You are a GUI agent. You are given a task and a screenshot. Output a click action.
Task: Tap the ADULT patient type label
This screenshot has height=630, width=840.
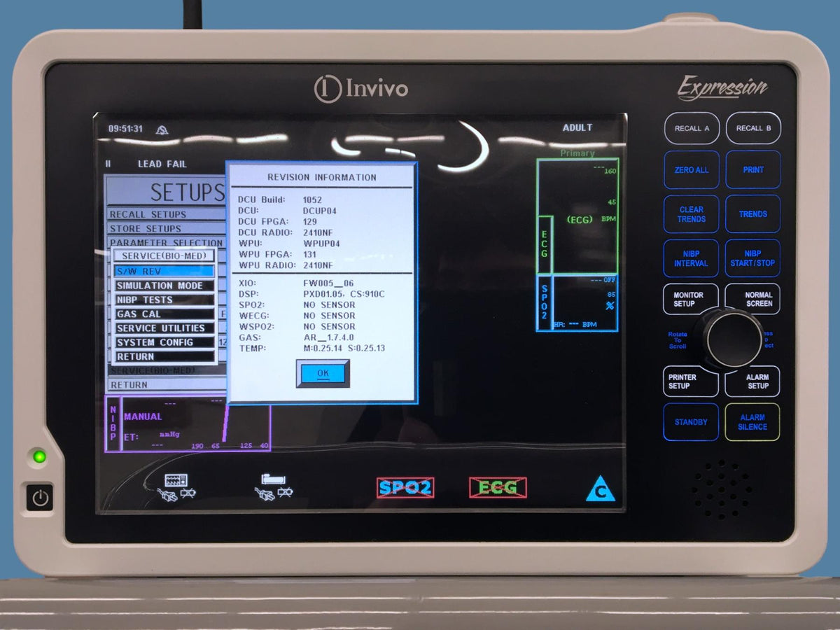pyautogui.click(x=577, y=128)
